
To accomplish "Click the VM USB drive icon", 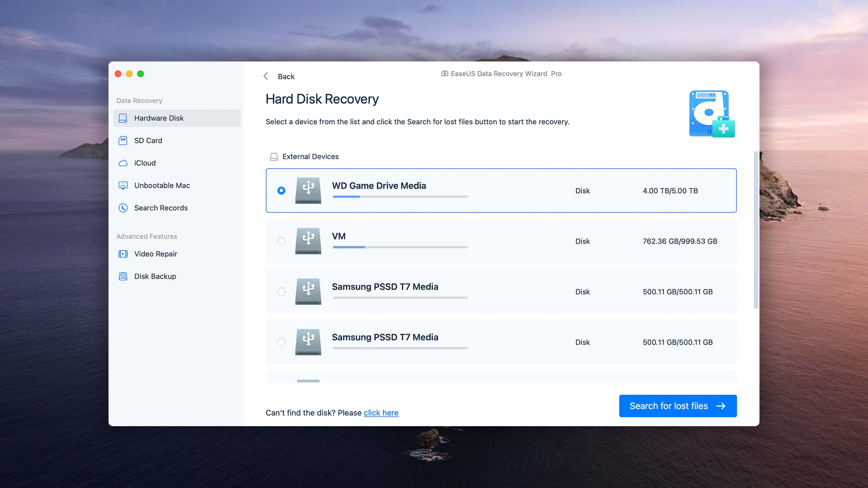I will tap(308, 241).
